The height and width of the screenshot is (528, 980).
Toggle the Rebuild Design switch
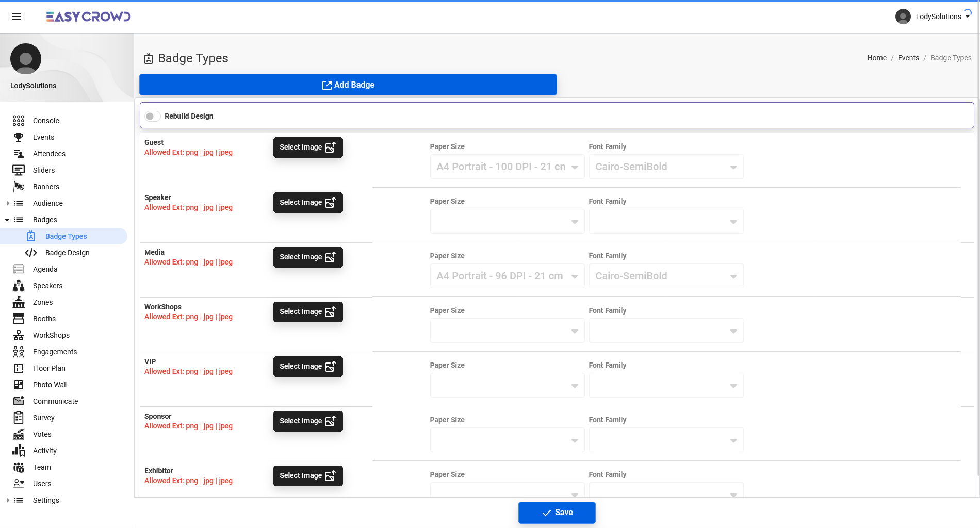click(152, 116)
